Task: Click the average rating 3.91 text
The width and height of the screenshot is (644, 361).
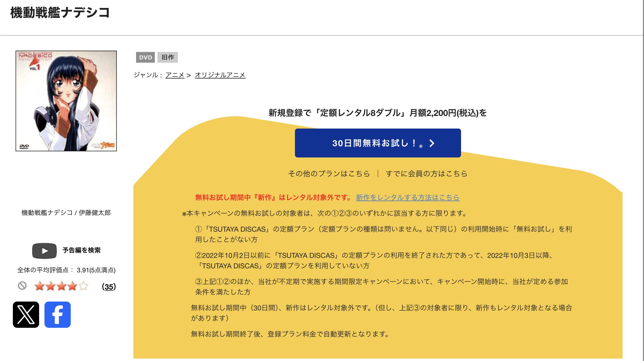Action: point(66,270)
